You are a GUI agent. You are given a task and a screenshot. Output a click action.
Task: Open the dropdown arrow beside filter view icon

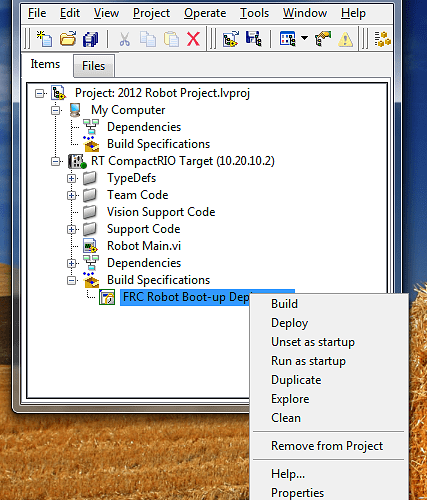point(304,38)
